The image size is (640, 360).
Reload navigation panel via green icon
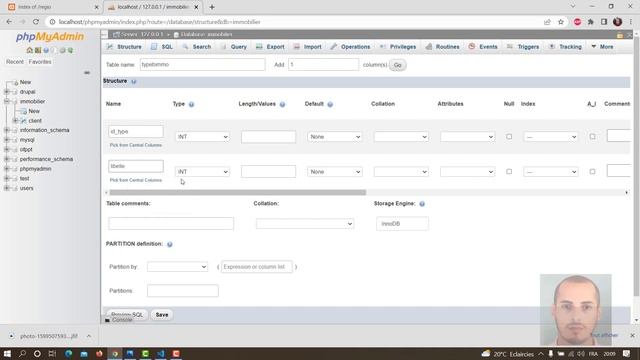point(70,50)
